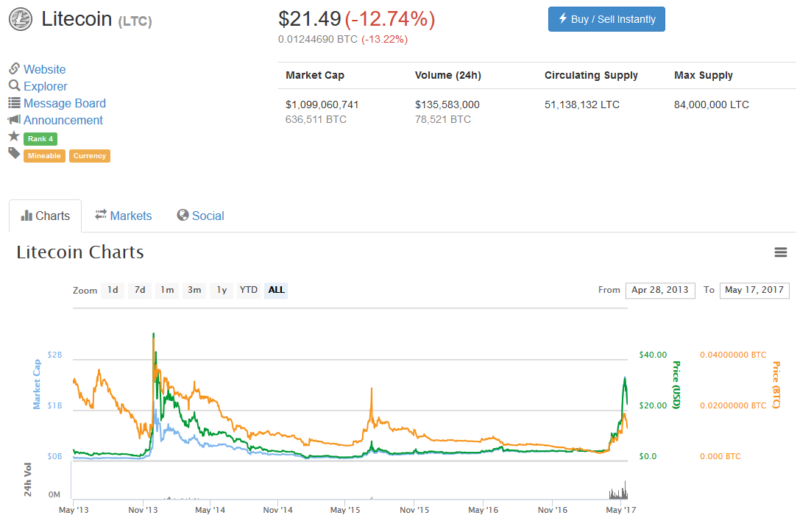
Task: Click the (-12.74%) price change text
Action: click(390, 19)
